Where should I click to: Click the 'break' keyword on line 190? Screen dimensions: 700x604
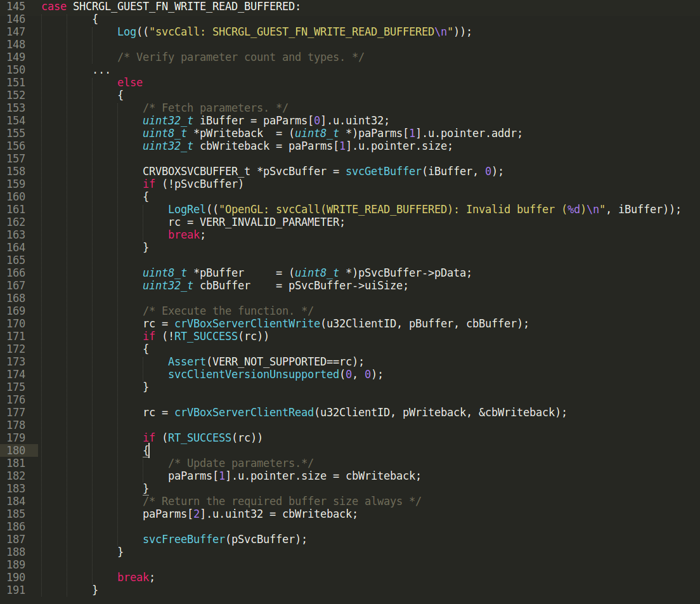(x=133, y=577)
